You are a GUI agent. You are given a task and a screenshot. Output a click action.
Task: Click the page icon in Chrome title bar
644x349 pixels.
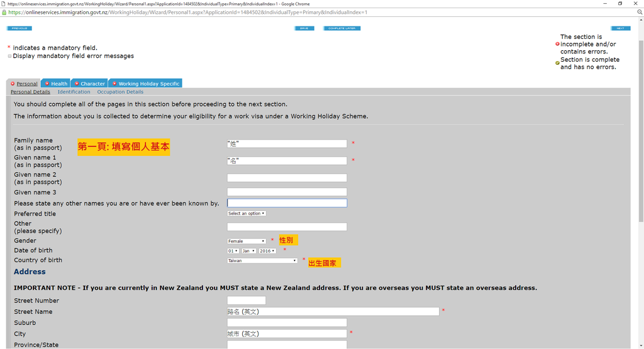[4, 4]
